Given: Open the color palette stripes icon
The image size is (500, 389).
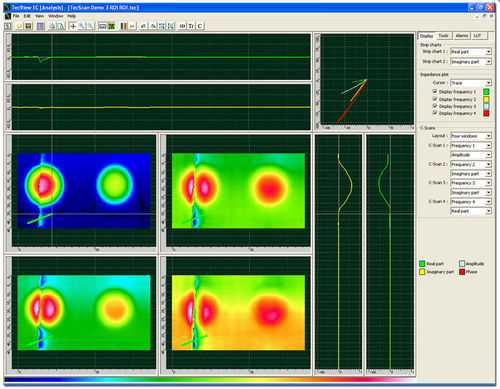Looking at the screenshot, I should 123,26.
